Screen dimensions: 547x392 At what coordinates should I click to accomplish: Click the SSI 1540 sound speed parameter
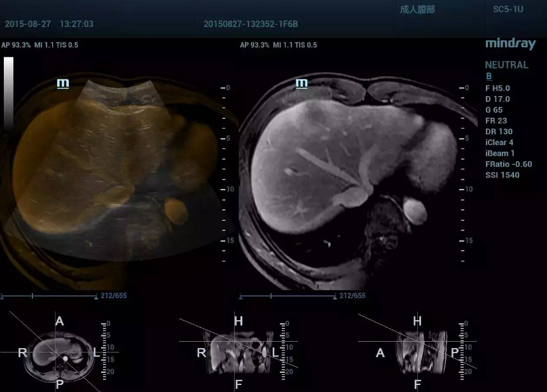click(502, 175)
